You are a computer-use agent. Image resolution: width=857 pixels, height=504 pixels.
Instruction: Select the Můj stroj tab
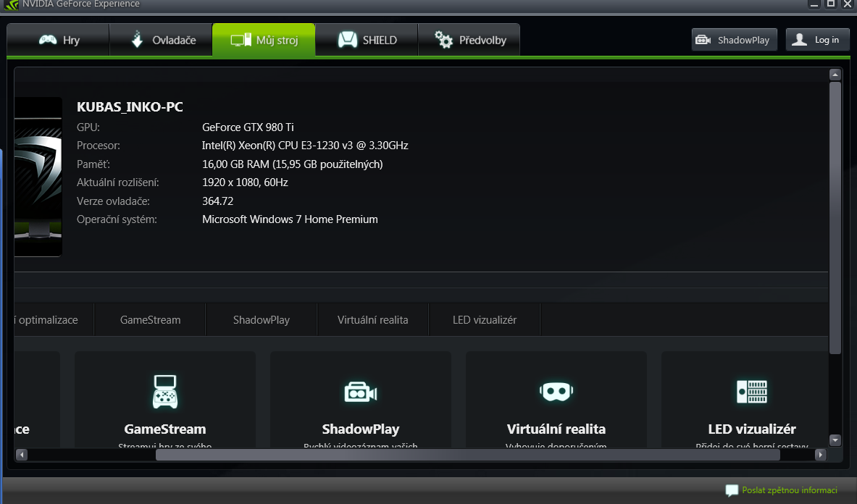(x=264, y=40)
